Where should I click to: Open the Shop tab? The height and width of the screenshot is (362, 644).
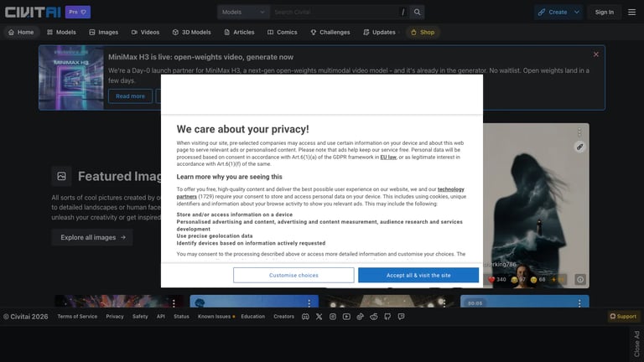(x=423, y=32)
